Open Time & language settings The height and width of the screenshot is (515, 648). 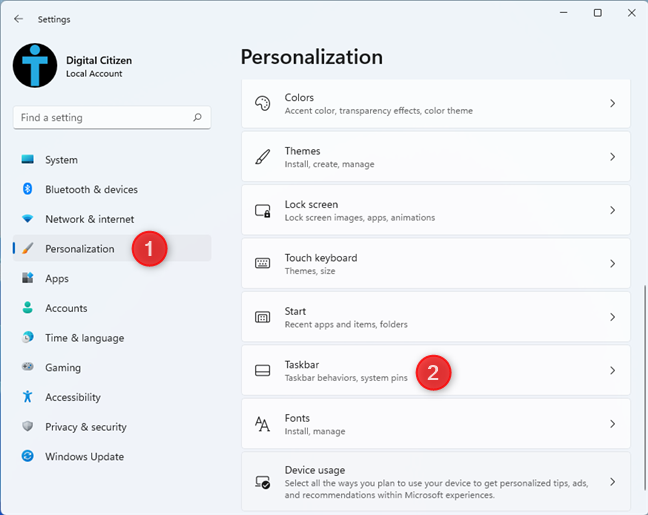pyautogui.click(x=112, y=338)
